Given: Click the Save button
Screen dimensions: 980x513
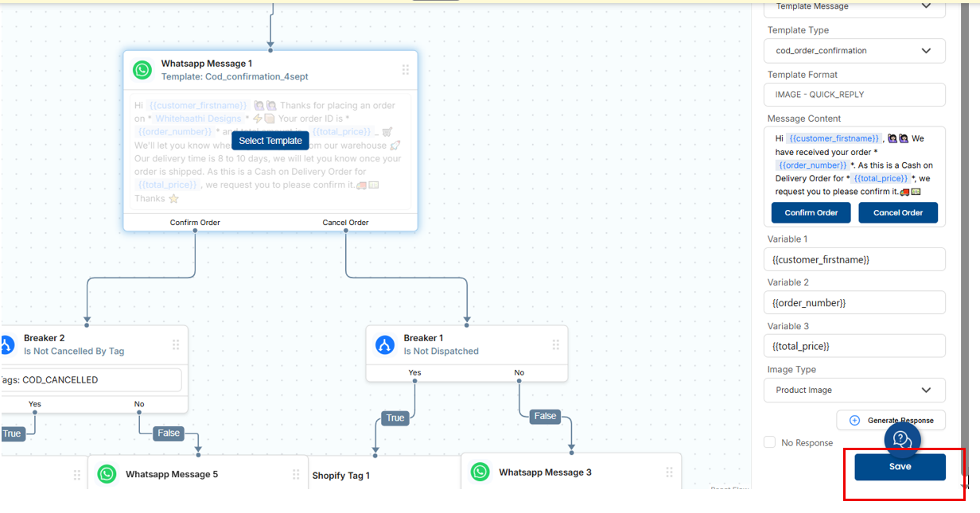Looking at the screenshot, I should pos(900,467).
